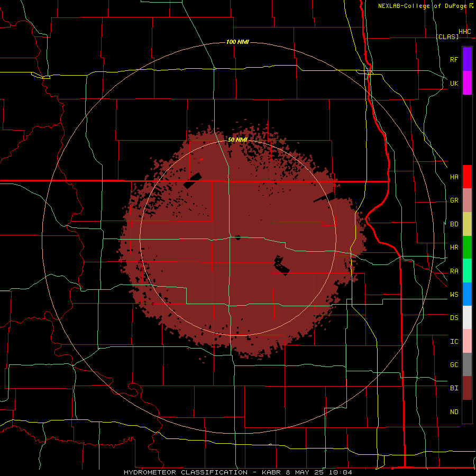The height and width of the screenshot is (476, 476).
Task: Click the 'ND' legend label
Action: tap(454, 412)
